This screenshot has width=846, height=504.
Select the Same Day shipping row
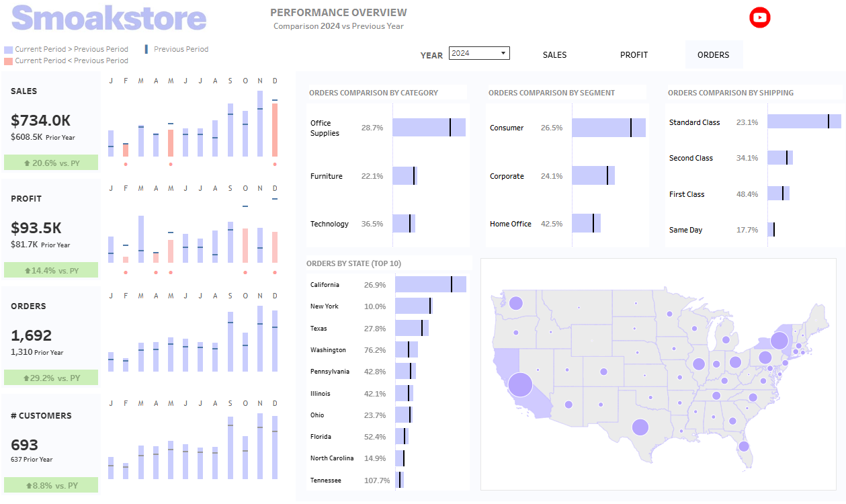[x=754, y=230]
